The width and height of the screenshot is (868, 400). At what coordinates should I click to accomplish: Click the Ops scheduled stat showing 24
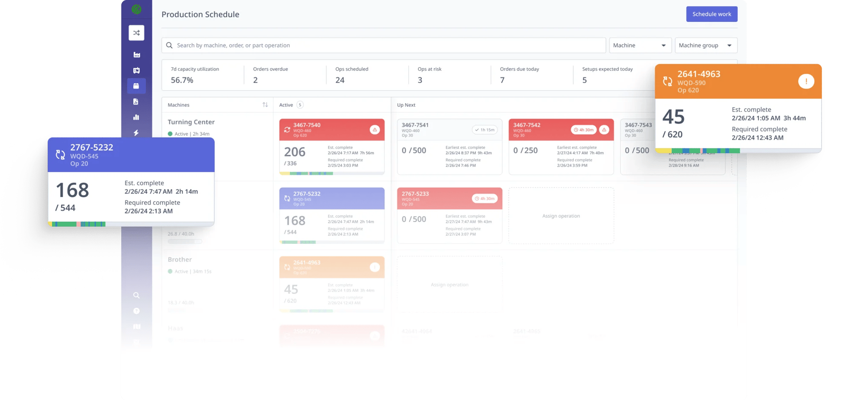click(352, 75)
